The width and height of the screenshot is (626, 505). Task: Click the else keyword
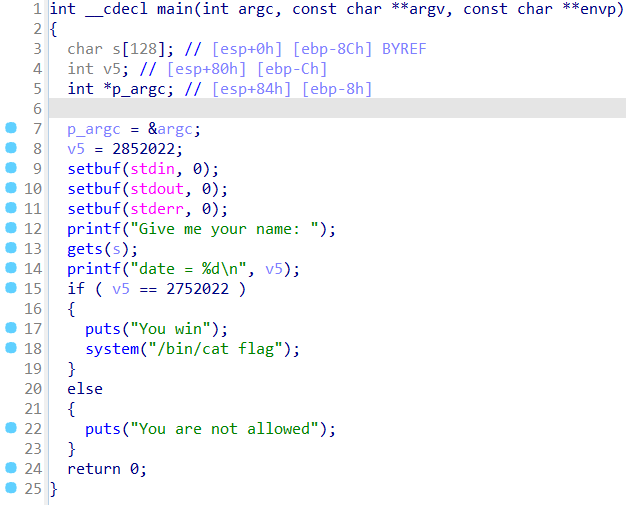click(x=85, y=389)
